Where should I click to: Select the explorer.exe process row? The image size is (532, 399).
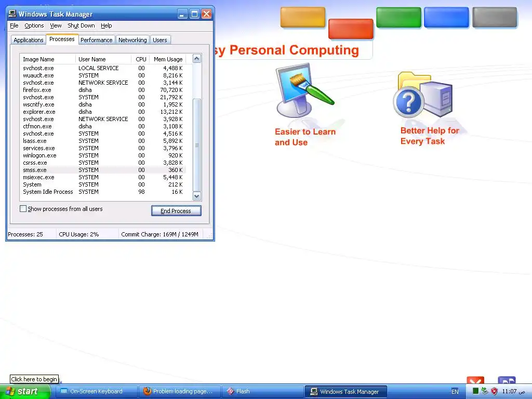tap(103, 112)
